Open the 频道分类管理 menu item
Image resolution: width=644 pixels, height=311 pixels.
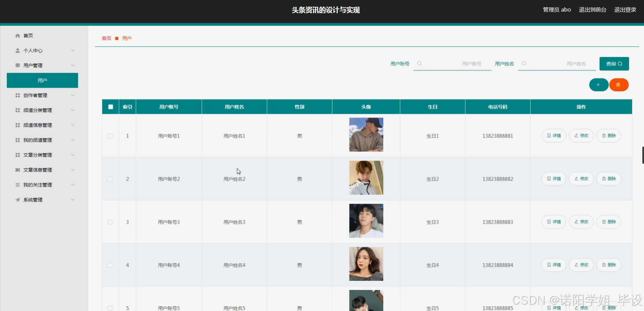point(42,110)
